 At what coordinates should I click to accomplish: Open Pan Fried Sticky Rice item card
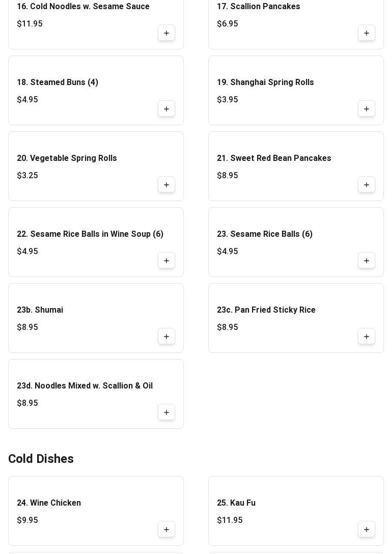point(296,318)
